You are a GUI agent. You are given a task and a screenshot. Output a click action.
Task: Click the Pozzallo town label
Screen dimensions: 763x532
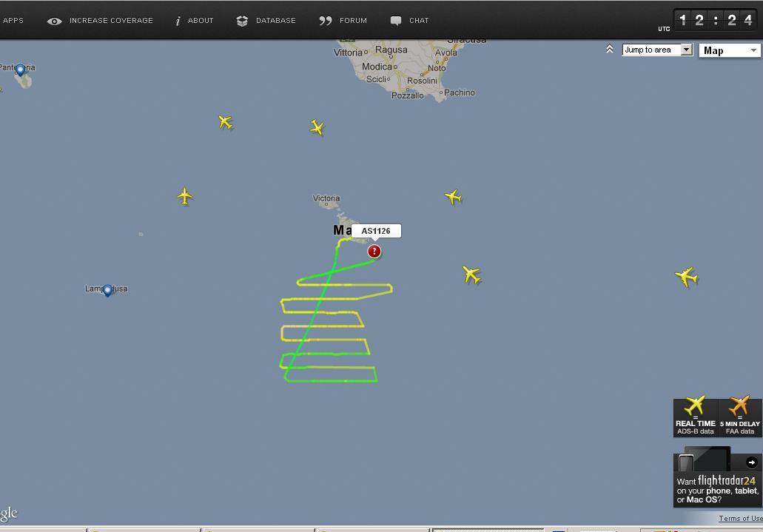pyautogui.click(x=407, y=95)
